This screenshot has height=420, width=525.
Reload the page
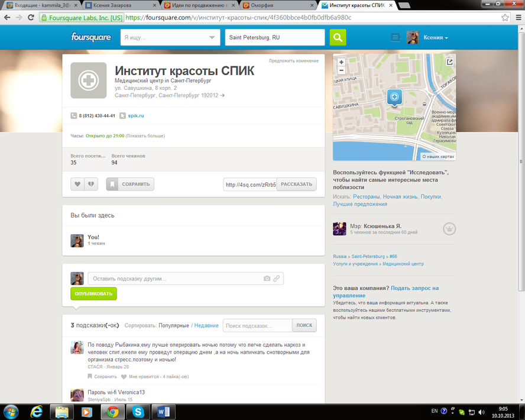click(31, 17)
